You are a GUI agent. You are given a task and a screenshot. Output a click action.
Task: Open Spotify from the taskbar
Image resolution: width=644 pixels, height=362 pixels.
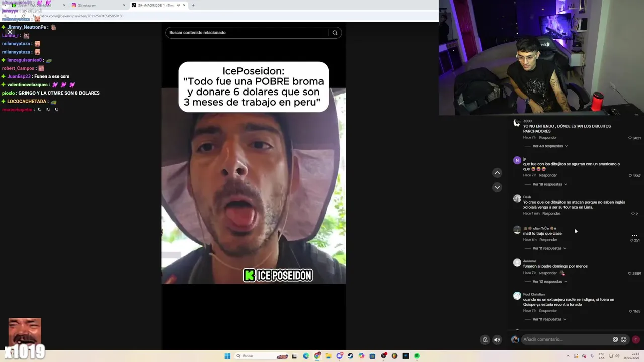[417, 356]
